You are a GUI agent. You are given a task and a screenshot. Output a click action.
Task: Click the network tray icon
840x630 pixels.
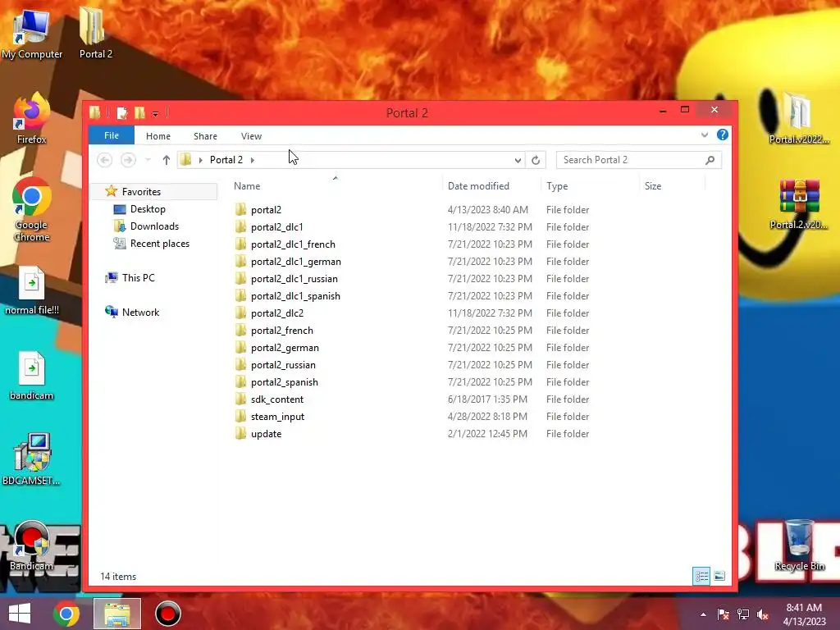click(x=743, y=614)
